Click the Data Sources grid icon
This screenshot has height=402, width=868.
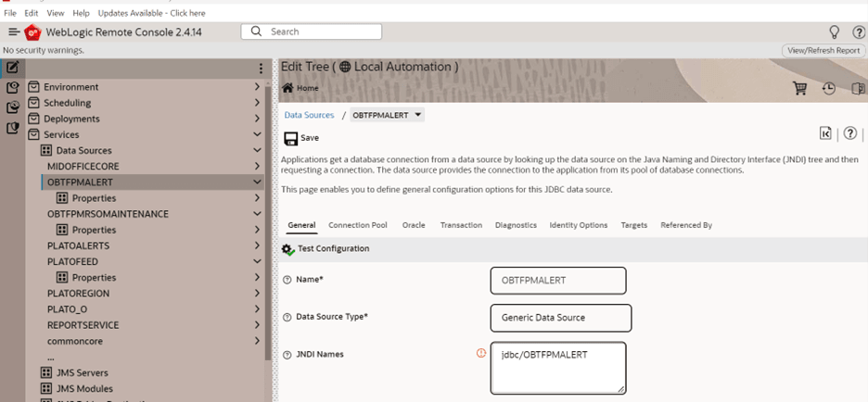point(46,150)
